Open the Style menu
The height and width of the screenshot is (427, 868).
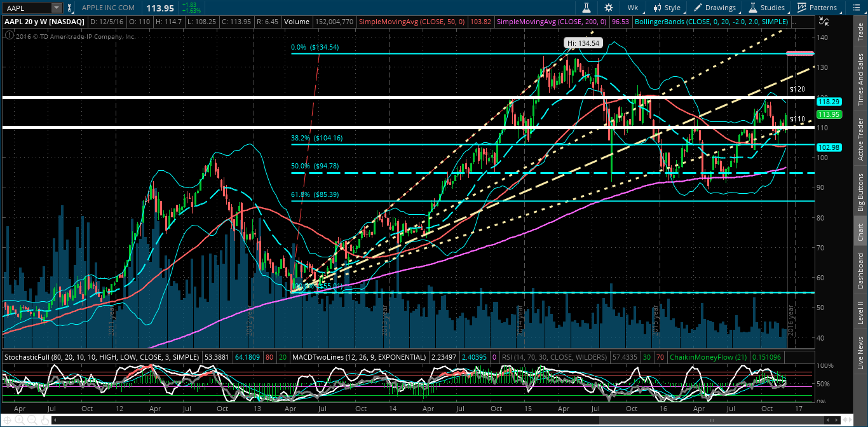(x=667, y=8)
